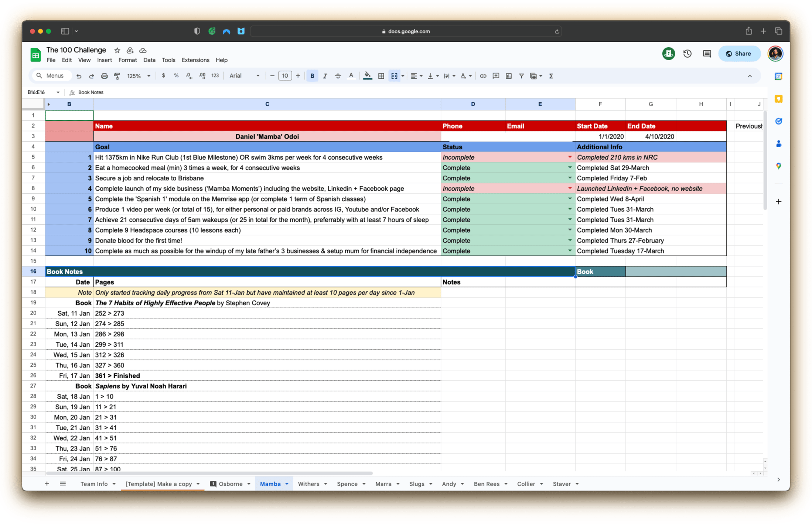This screenshot has height=526, width=812.
Task: Open status dropdown for goal 1 row
Action: [x=570, y=157]
